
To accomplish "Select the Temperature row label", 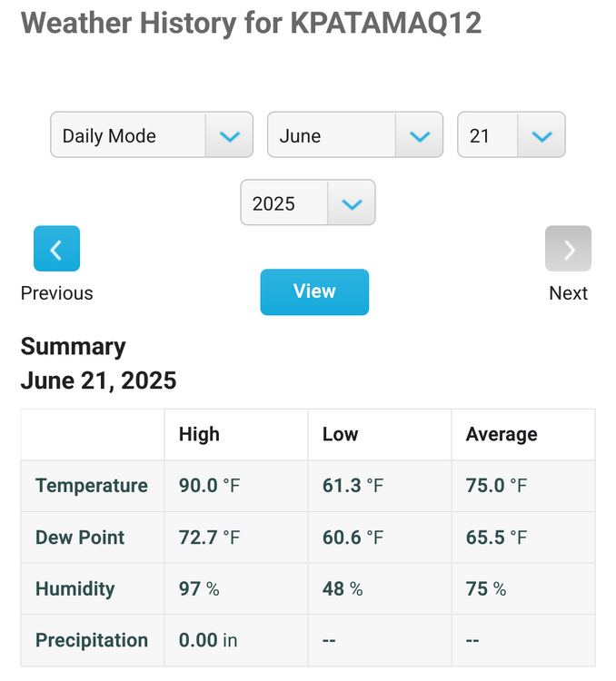I will tap(92, 486).
